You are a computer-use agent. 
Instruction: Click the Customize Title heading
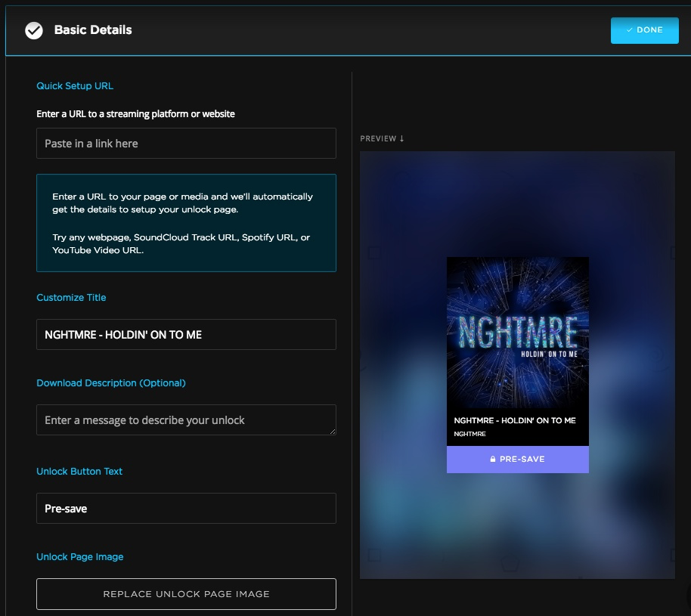71,298
